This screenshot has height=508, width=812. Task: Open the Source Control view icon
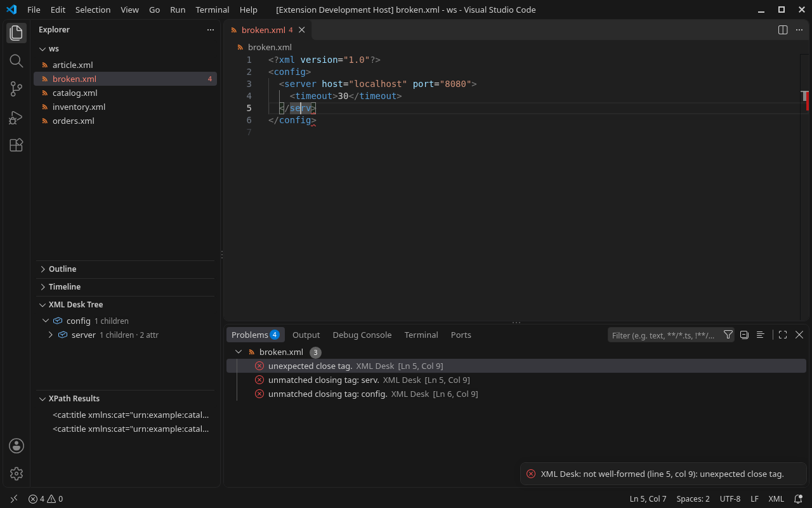[16, 89]
